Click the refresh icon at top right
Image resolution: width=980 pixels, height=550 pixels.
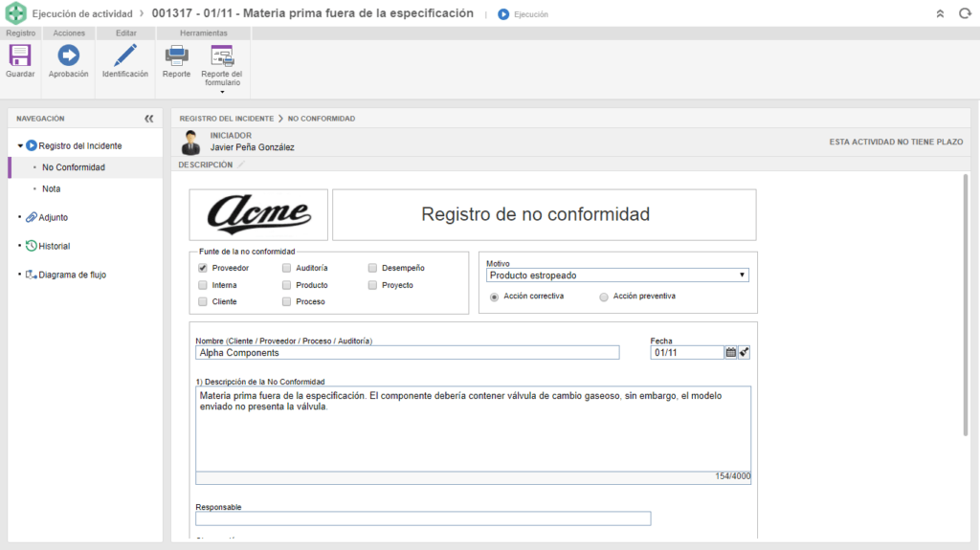coord(963,14)
